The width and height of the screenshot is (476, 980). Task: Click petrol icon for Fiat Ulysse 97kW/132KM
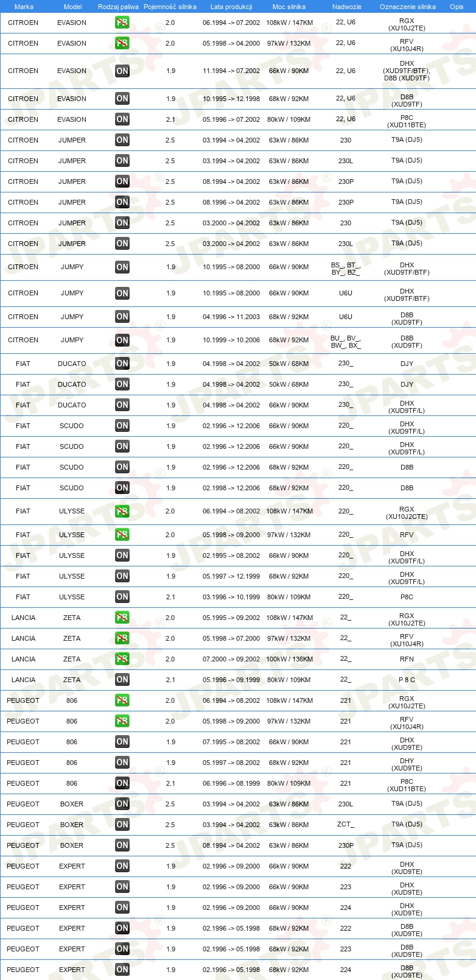(x=122, y=535)
